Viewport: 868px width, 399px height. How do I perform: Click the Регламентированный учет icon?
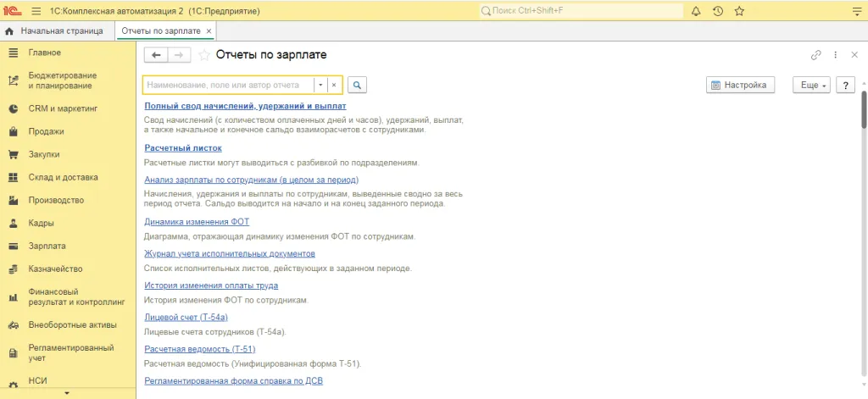[14, 353]
